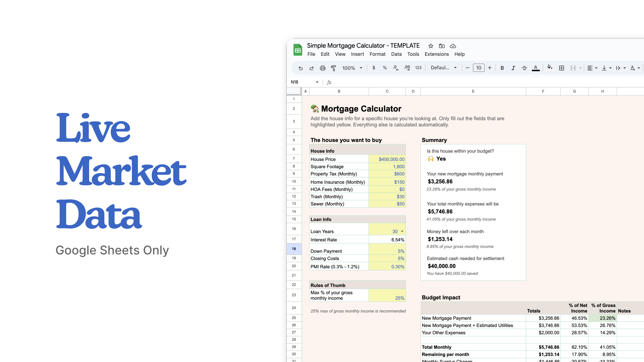Expand the Default font dropdown
644x362 pixels.
[x=444, y=68]
